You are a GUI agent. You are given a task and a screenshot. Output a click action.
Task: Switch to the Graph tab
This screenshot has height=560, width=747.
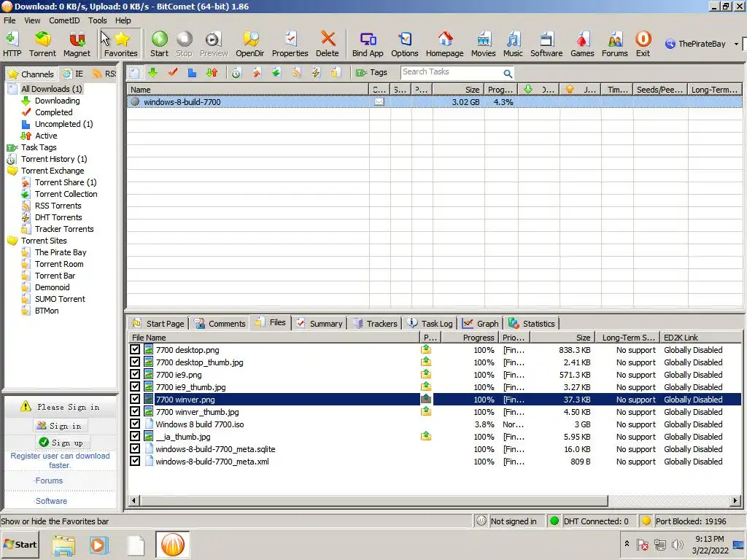pos(481,323)
